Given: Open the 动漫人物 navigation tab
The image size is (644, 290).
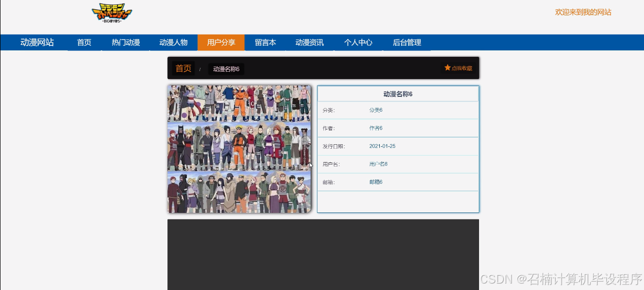Looking at the screenshot, I should pyautogui.click(x=173, y=42).
